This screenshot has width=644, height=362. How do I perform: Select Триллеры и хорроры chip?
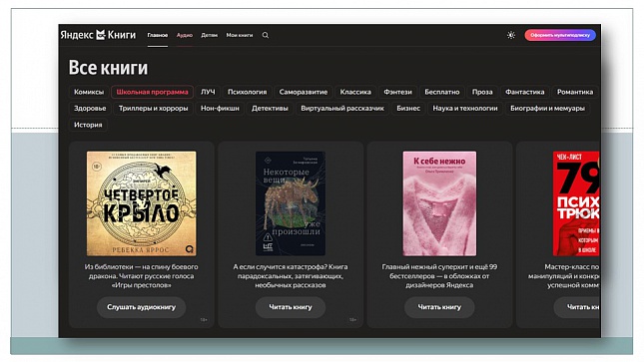(x=153, y=109)
